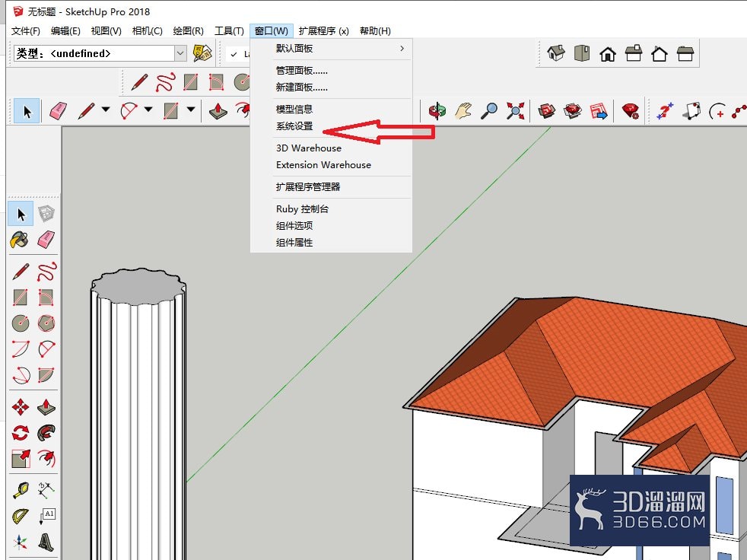
Task: Select Freehand tool in the drawing toolbar
Action: [165, 82]
